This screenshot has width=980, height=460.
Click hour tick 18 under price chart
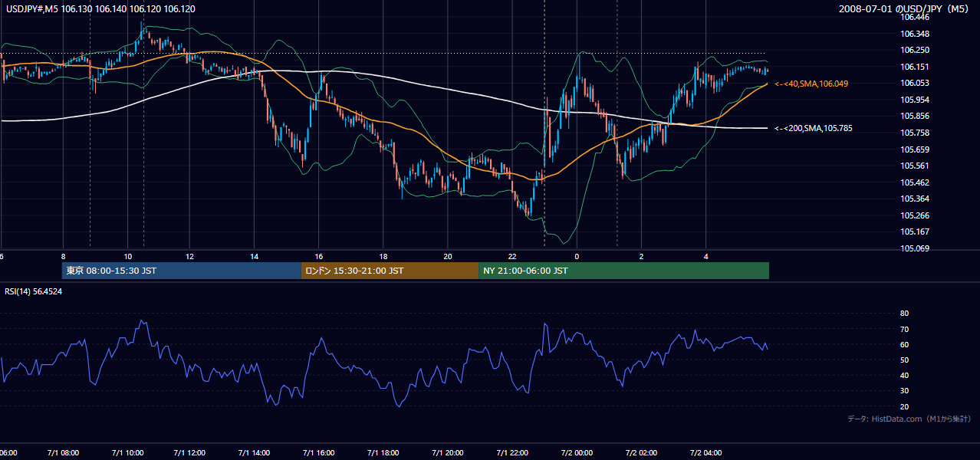pos(383,256)
